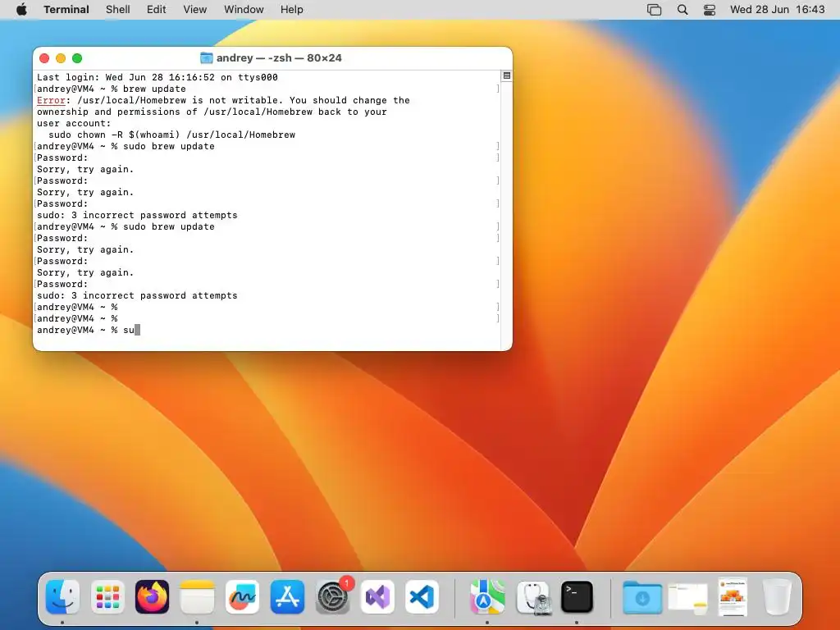Open Spotlight search in menu bar
The image size is (840, 630).
(682, 10)
